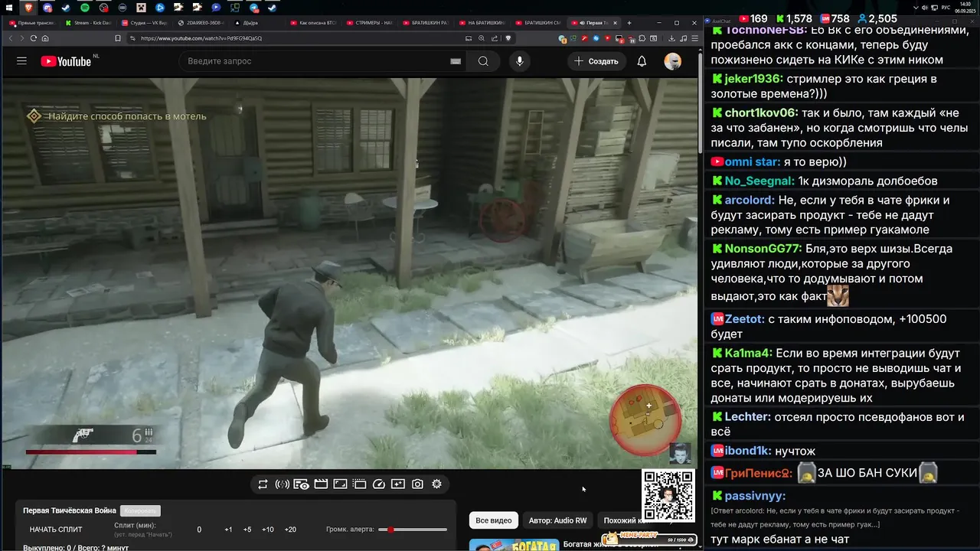
Task: Add +10 minutes to split
Action: click(x=268, y=530)
